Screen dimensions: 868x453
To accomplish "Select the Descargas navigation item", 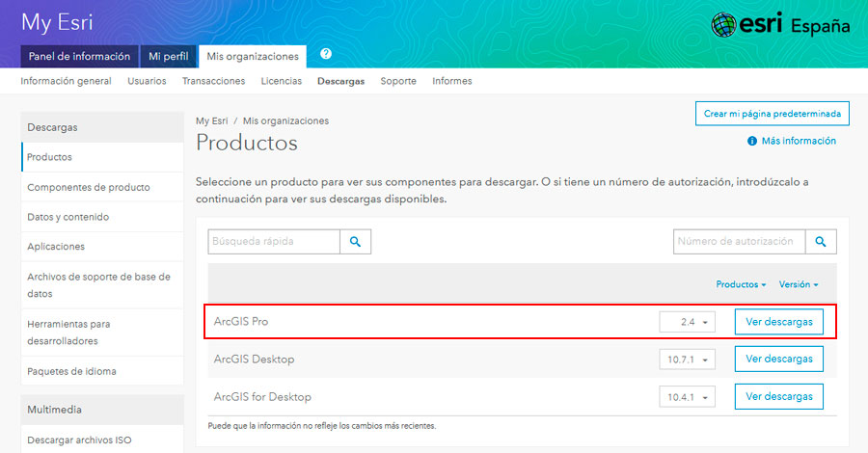I will [x=341, y=81].
